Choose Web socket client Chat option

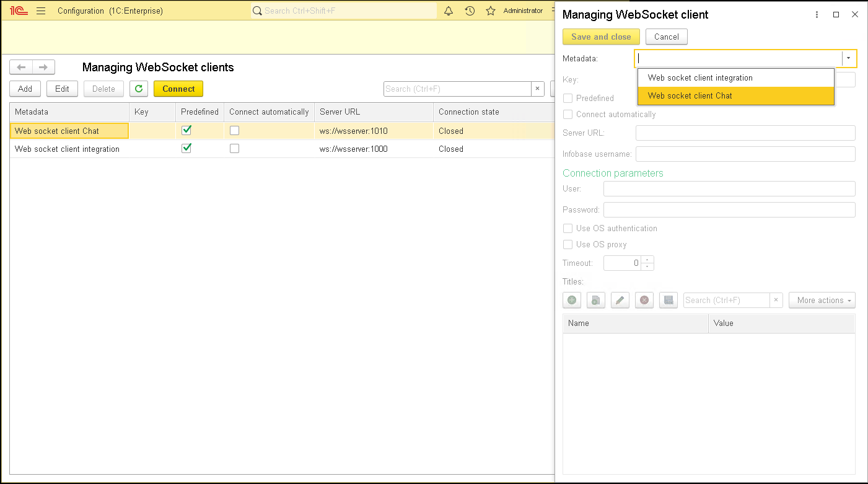(736, 95)
